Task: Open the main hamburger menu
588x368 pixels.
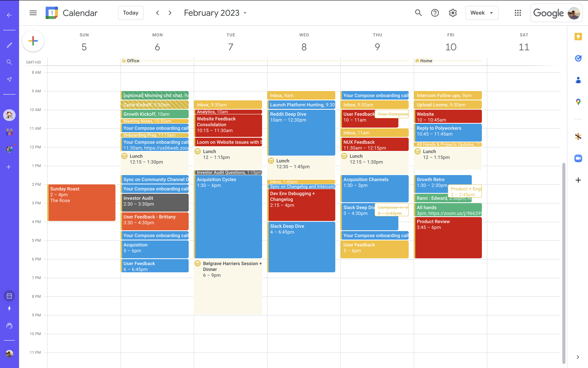Action: pyautogui.click(x=33, y=13)
